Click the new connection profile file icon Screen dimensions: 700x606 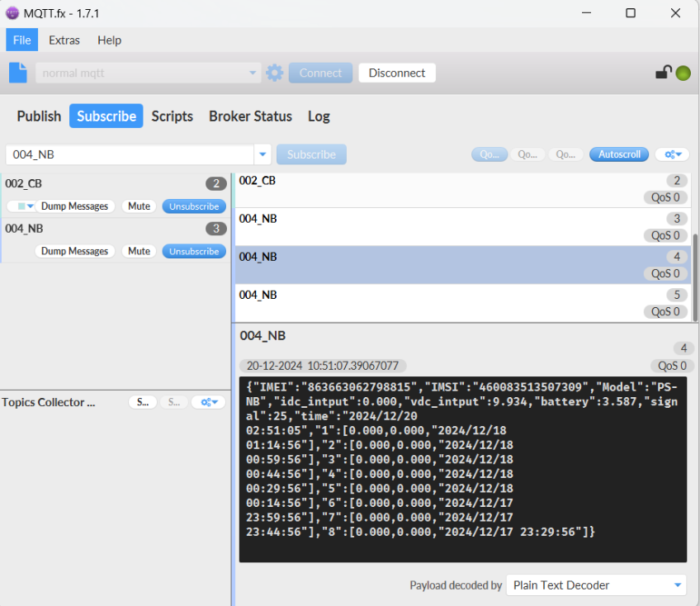pyautogui.click(x=18, y=73)
